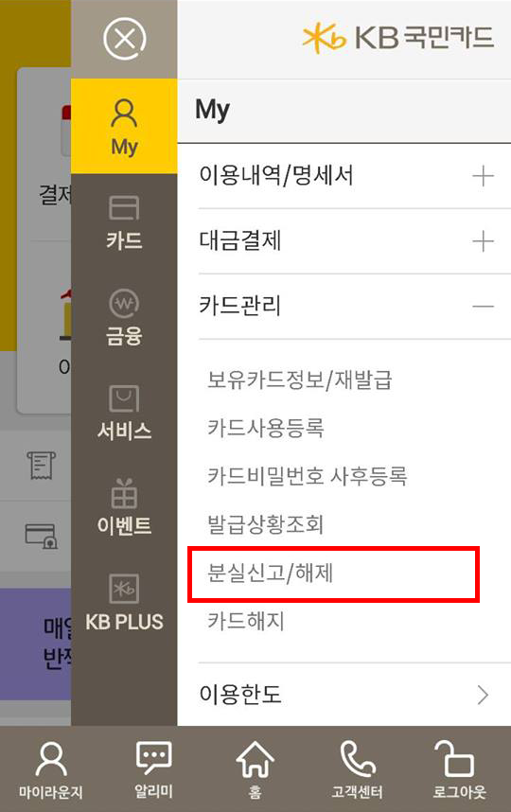This screenshot has height=812, width=511.
Task: Expand the 대금결제 plus sign
Action: point(483,241)
